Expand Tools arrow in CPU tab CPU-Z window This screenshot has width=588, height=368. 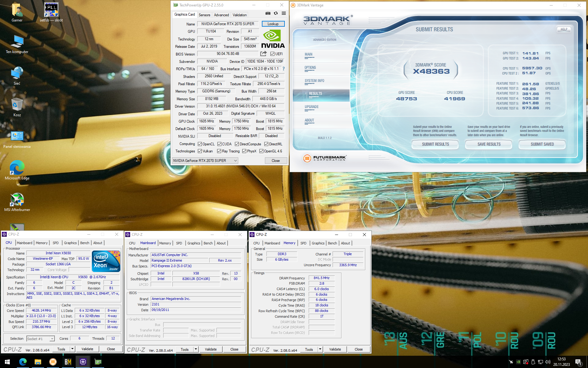(72, 349)
